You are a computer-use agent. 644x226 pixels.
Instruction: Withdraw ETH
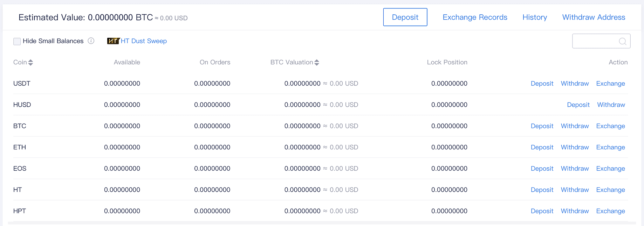point(575,147)
